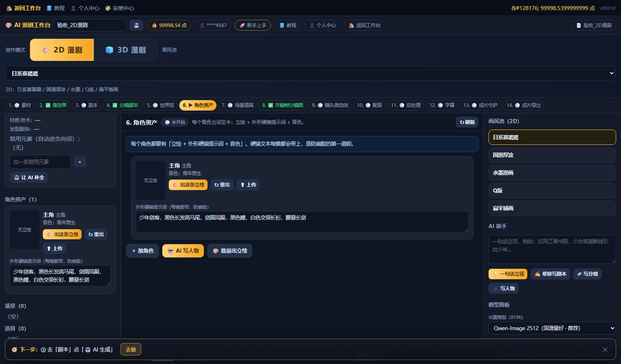Click 批量出立绘 palette button
The width and height of the screenshot is (621, 364).
point(230,251)
